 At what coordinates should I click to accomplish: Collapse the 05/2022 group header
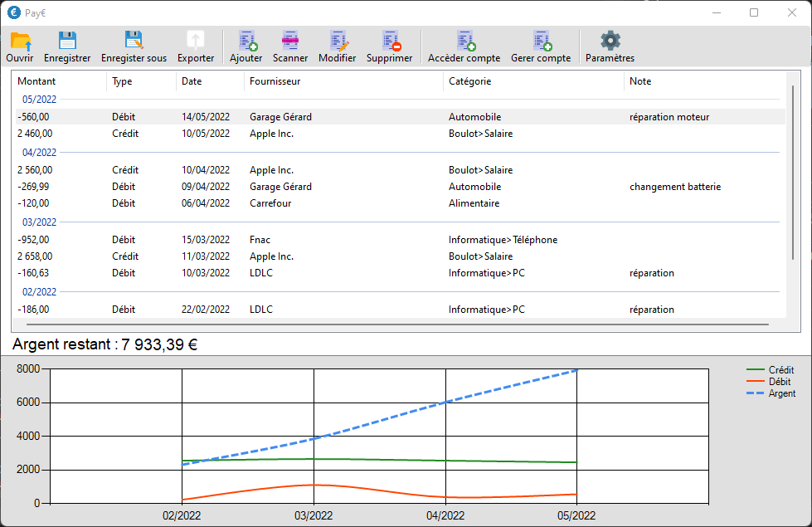point(39,99)
